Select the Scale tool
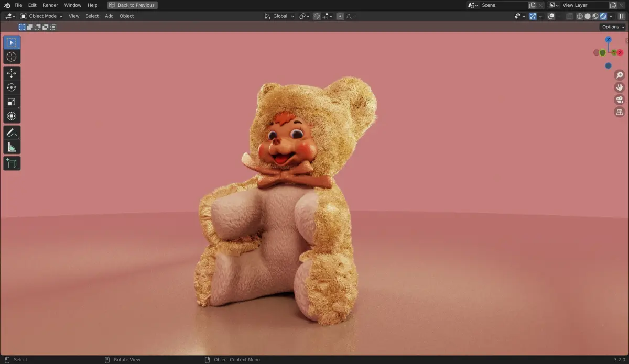Screen dimensions: 629x364 click(12, 102)
